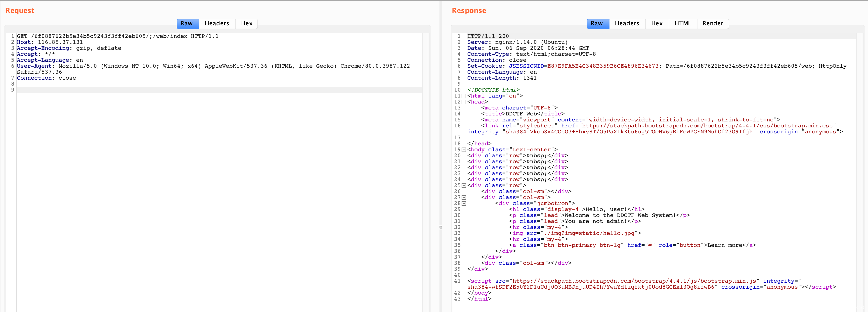Image resolution: width=868 pixels, height=312 pixels.
Task: Click the split pane divider handle
Action: point(440,227)
